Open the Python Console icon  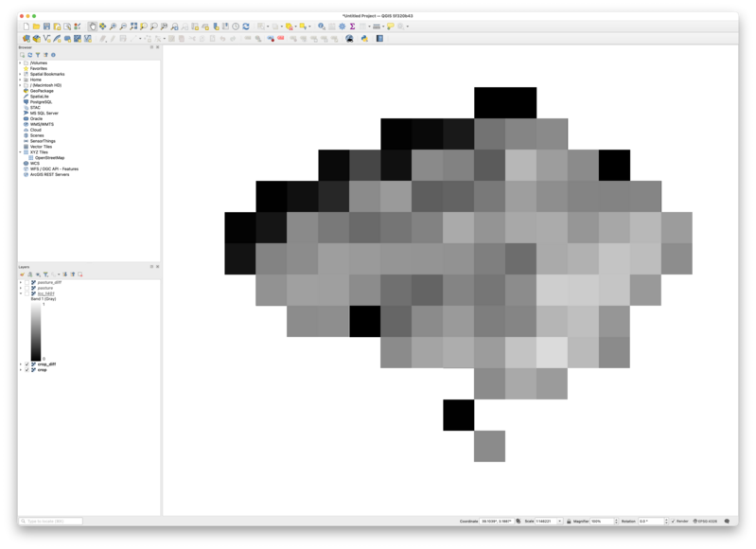(x=364, y=39)
